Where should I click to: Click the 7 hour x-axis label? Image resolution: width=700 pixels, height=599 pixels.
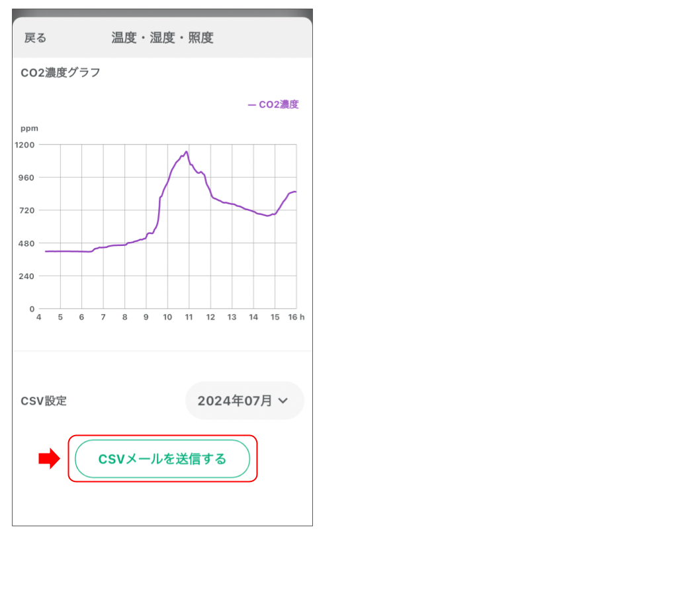click(103, 317)
